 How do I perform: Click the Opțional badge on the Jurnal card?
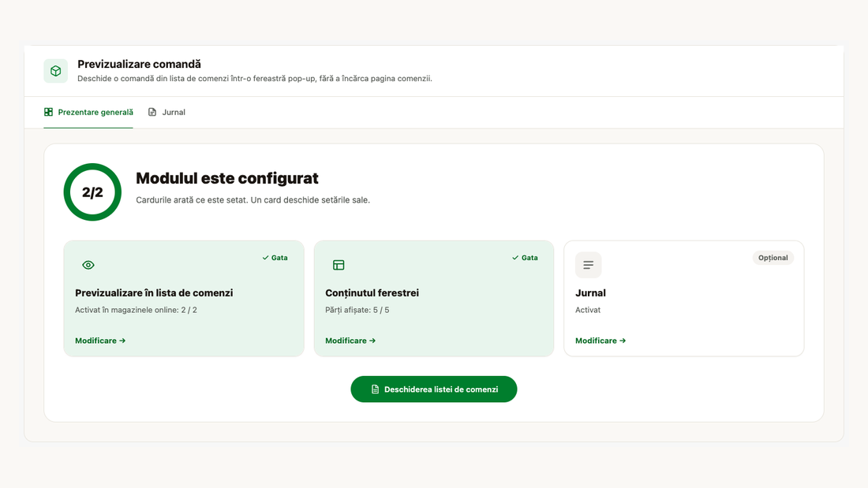pyautogui.click(x=773, y=258)
